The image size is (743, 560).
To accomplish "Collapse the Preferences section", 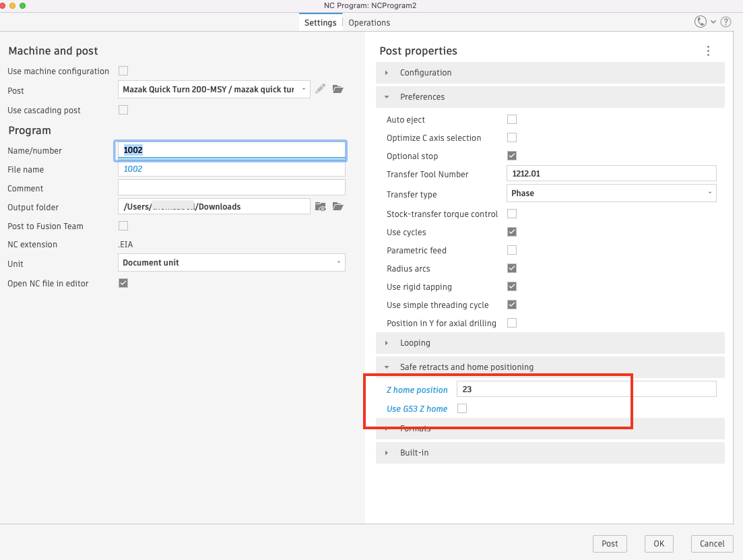I will coord(387,97).
